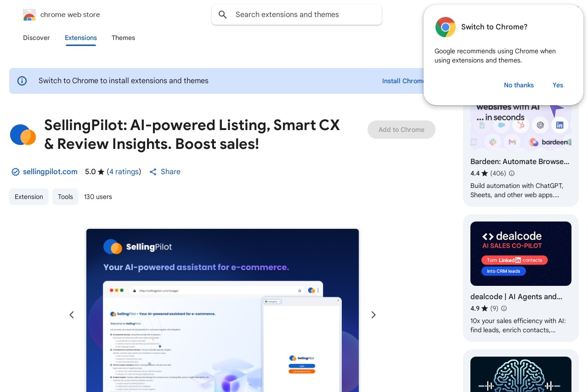
Task: Open the Themes tab
Action: coord(123,38)
